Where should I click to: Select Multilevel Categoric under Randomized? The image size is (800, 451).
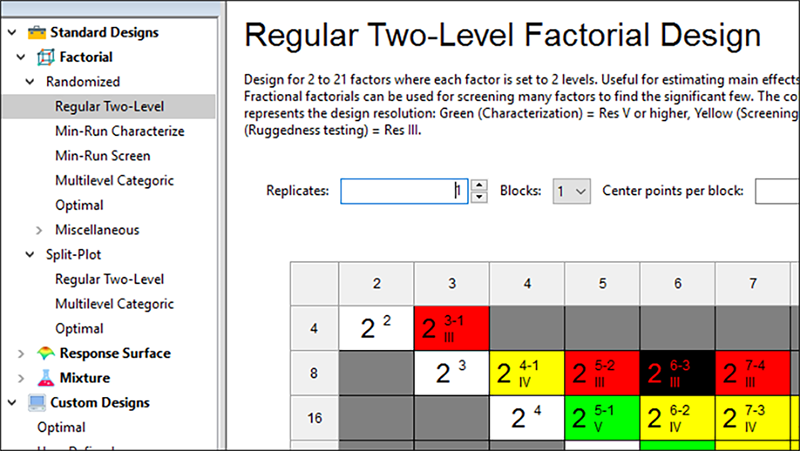pyautogui.click(x=114, y=180)
